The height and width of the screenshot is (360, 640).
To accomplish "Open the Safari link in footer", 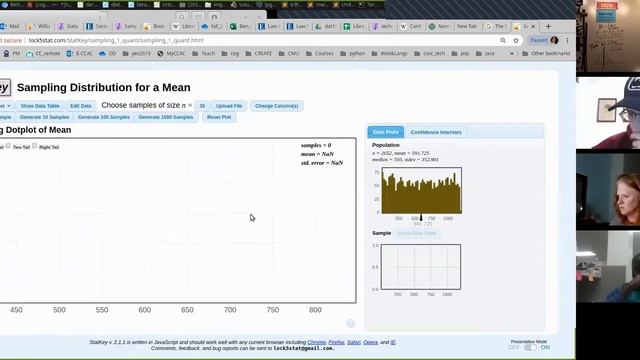I will coord(353,342).
